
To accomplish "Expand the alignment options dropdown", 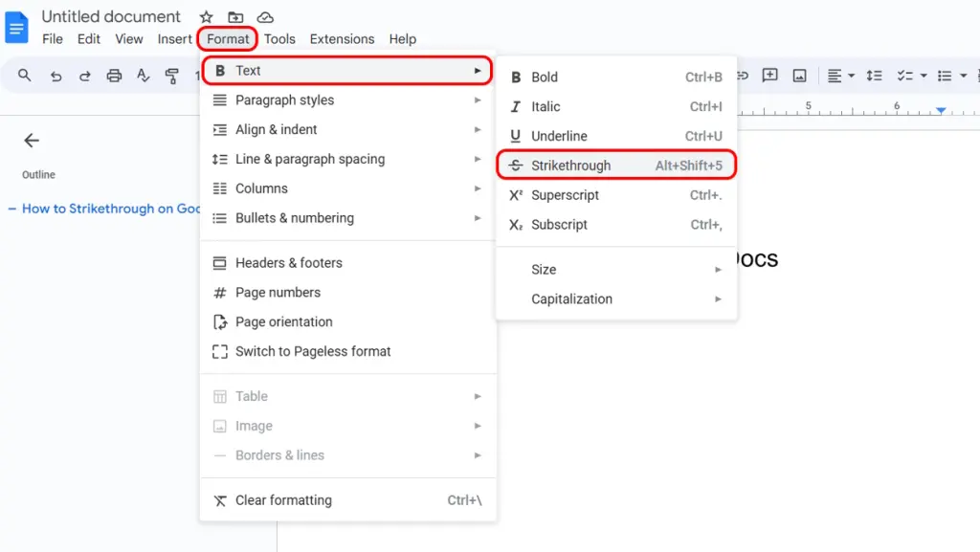I will click(852, 75).
